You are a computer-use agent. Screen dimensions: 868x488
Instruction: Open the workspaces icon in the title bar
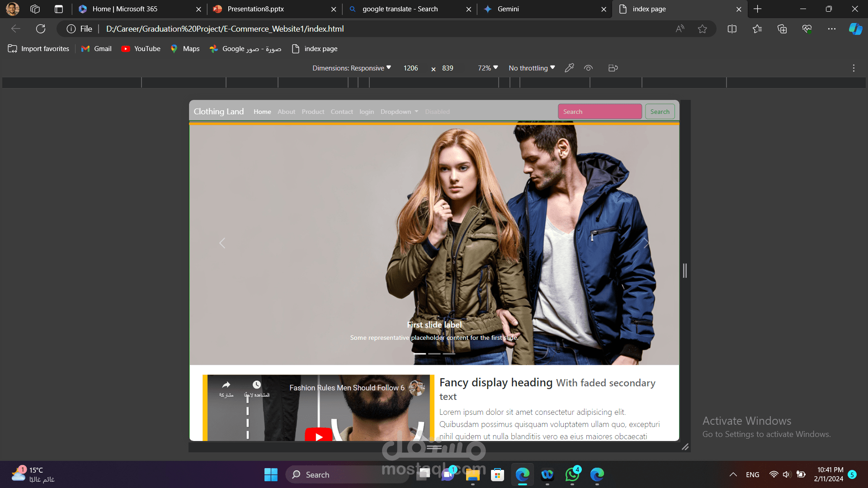35,9
